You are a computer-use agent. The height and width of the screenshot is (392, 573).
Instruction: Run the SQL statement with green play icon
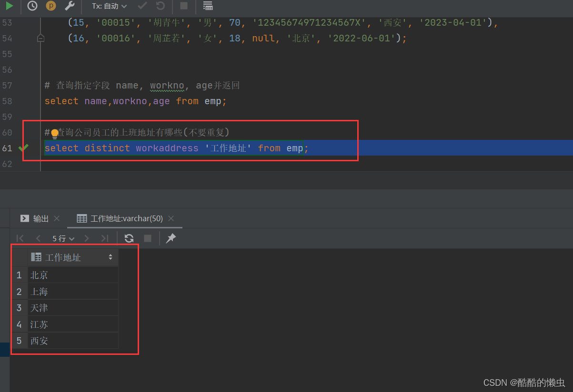[x=10, y=6]
